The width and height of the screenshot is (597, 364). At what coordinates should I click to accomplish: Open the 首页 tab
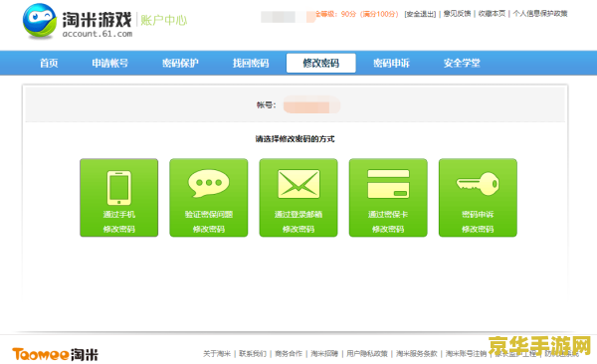click(49, 63)
